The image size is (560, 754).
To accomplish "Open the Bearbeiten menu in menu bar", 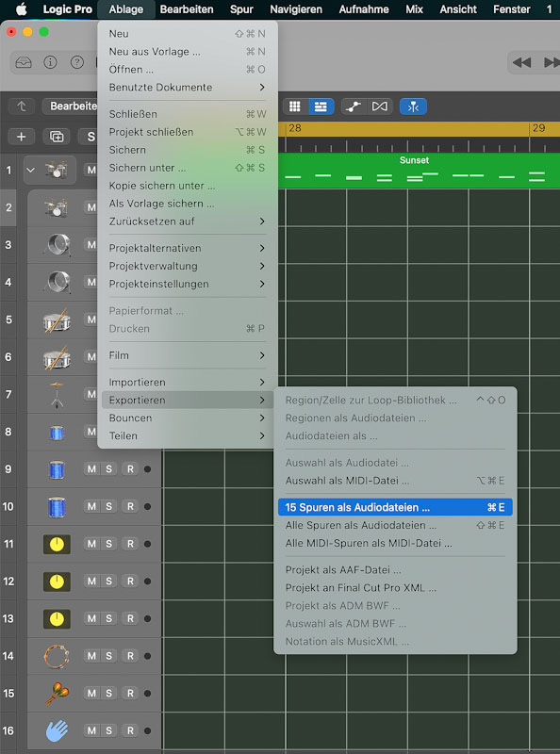I will 187,9.
